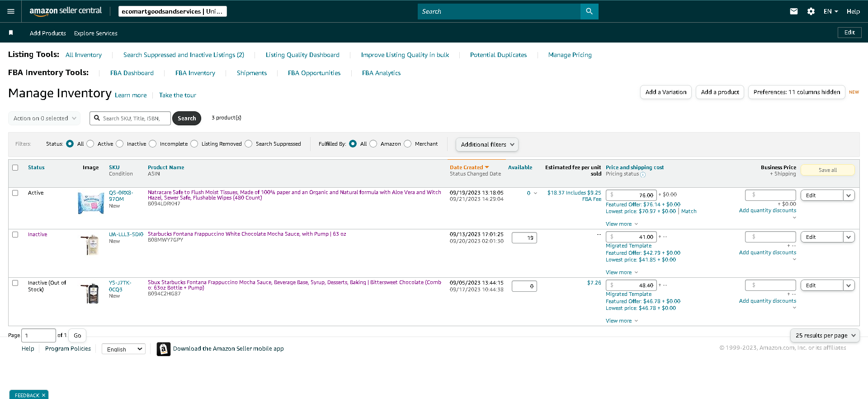Viewport: 868px width, 399px height.
Task: Expand View more for Natracare pricing
Action: pyautogui.click(x=622, y=224)
